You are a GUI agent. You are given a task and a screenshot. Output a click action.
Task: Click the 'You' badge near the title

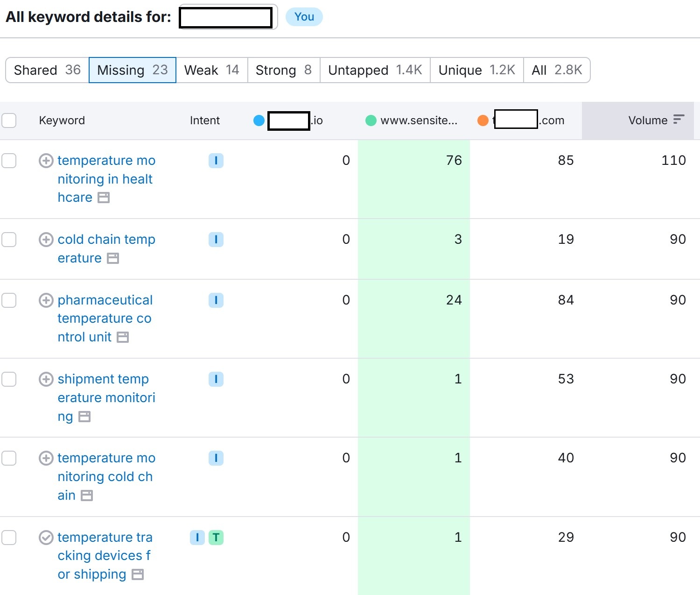coord(304,17)
